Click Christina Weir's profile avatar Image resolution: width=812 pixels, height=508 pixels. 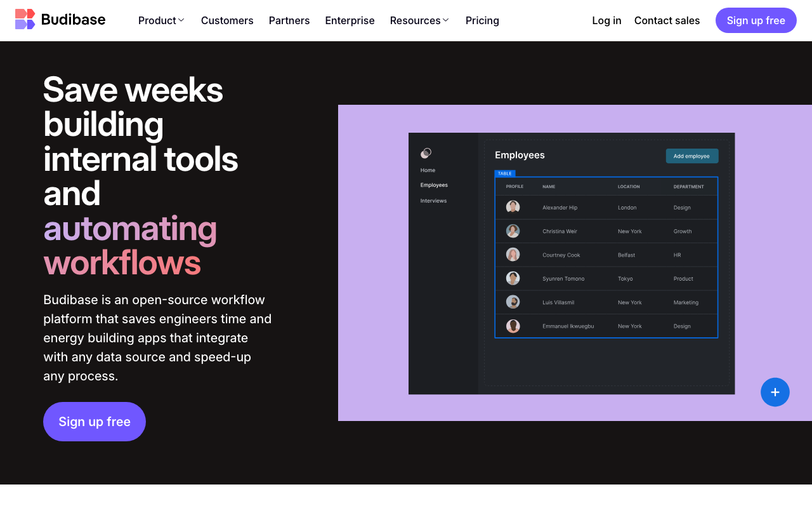tap(513, 231)
